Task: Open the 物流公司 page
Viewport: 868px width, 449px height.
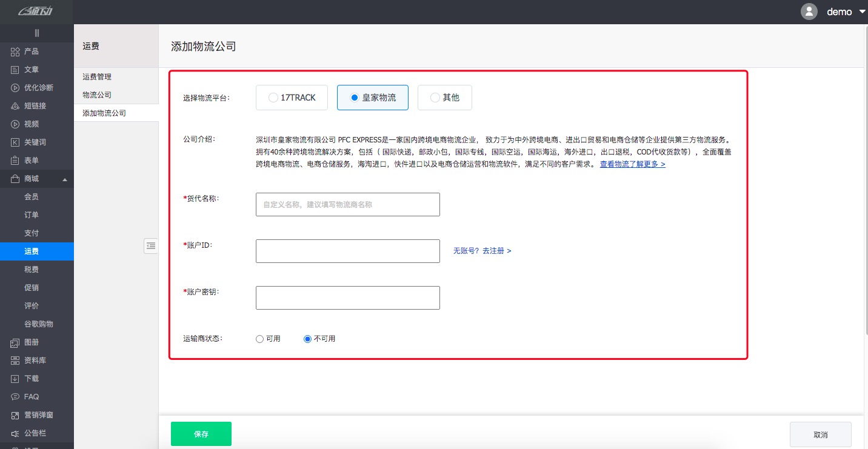Action: pyautogui.click(x=96, y=94)
